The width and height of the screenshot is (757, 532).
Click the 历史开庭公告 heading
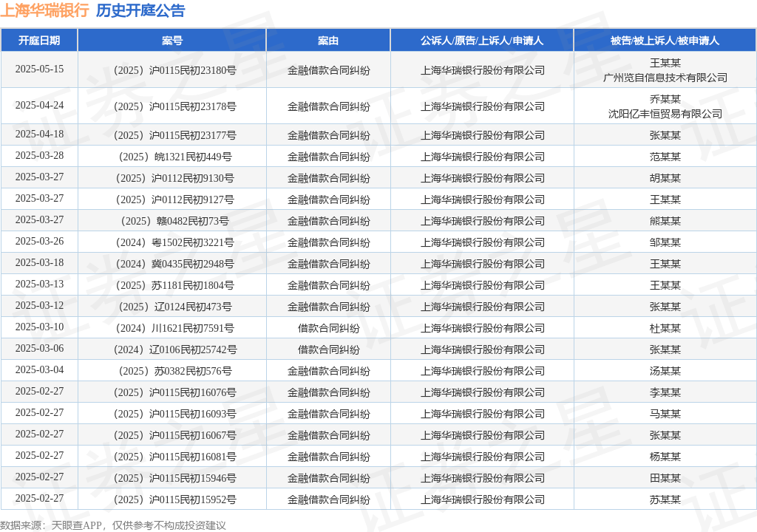[140, 10]
